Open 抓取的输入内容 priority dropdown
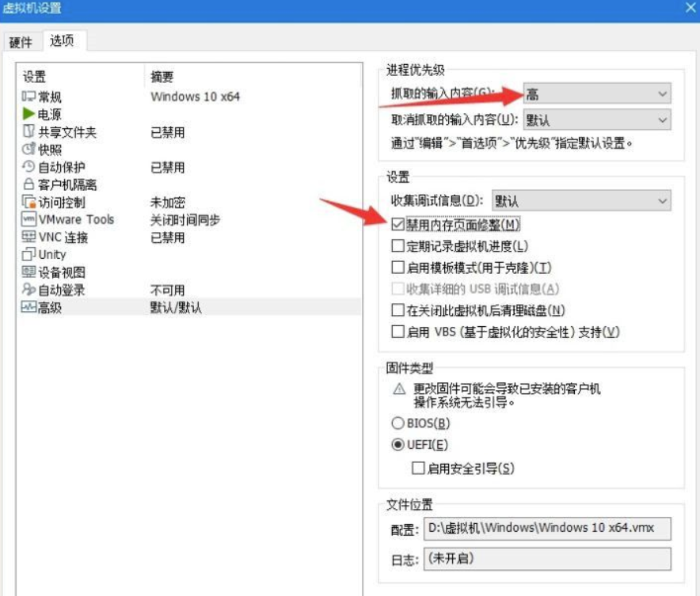700x596 pixels. (597, 93)
